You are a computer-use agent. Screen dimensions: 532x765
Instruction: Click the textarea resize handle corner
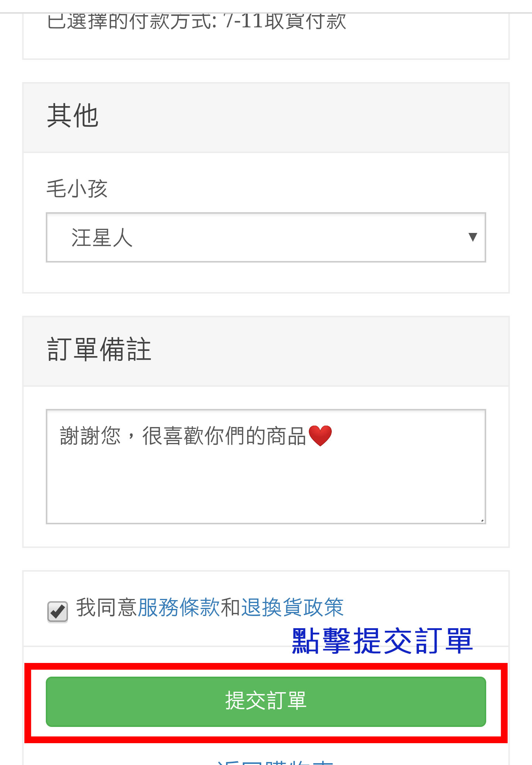point(482,520)
